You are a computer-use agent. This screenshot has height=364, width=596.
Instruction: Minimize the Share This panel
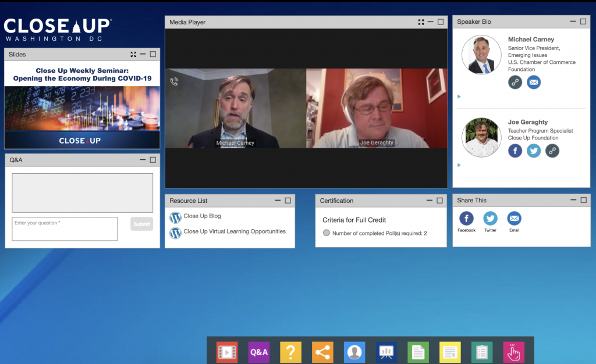[x=573, y=200]
